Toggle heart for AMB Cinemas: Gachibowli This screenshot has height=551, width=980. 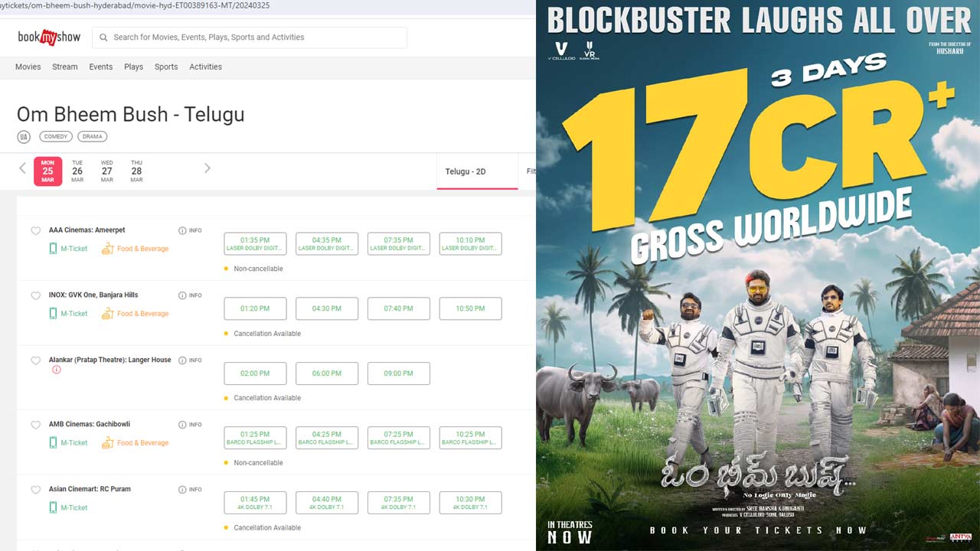tap(35, 425)
